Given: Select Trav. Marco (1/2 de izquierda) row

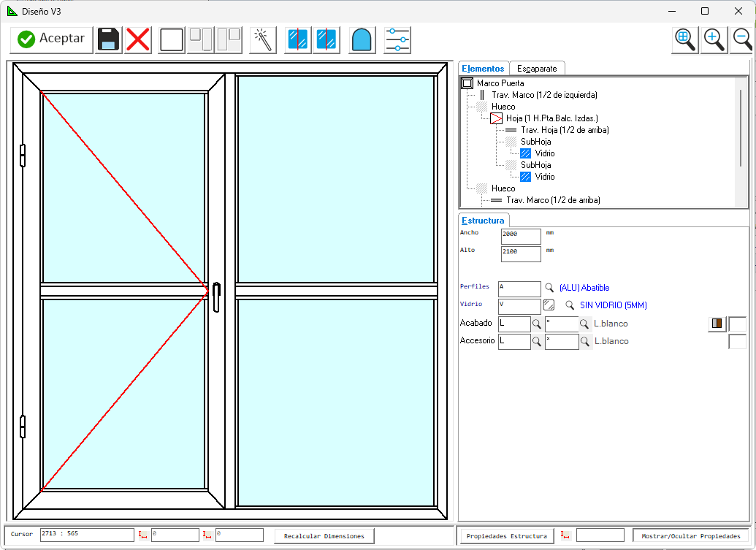Looking at the screenshot, I should tap(544, 95).
